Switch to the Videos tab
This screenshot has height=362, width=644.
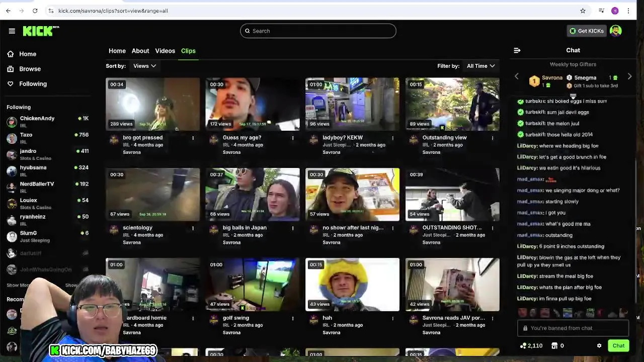pos(165,51)
